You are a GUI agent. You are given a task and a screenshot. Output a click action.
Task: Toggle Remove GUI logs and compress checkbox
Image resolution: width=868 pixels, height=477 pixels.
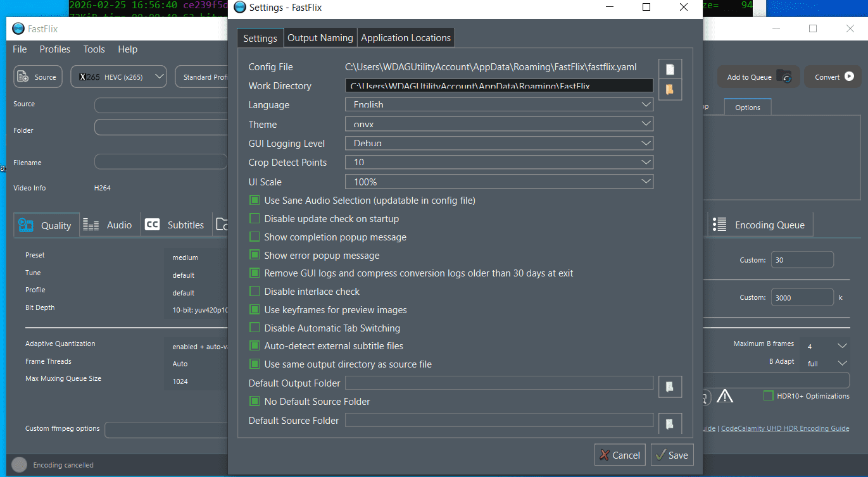(255, 273)
